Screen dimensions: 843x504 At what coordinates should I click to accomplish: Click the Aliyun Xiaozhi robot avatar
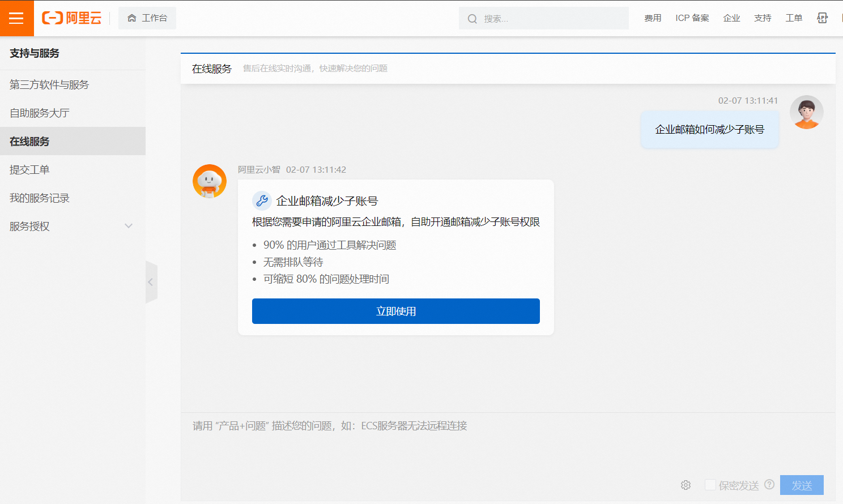point(210,181)
